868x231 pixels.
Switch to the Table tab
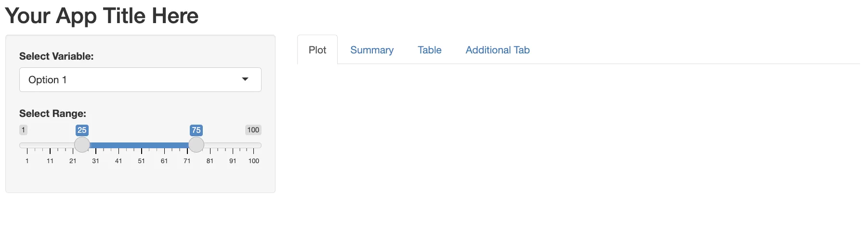430,50
